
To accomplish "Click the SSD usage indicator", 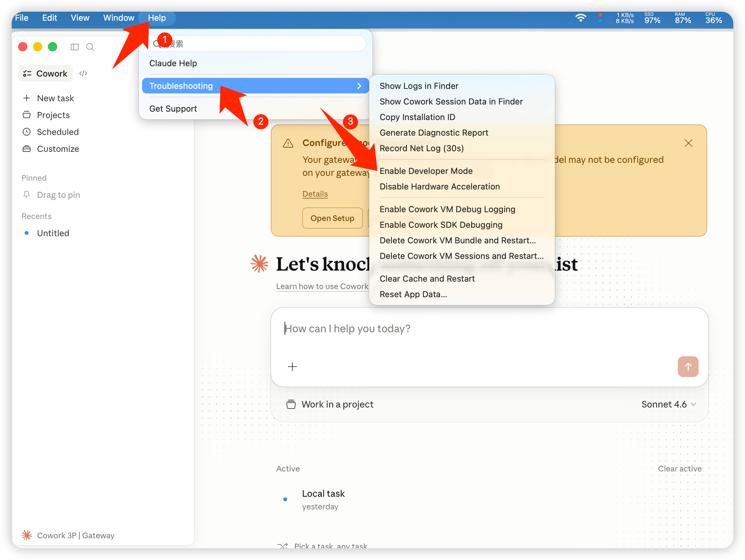I will pos(652,18).
